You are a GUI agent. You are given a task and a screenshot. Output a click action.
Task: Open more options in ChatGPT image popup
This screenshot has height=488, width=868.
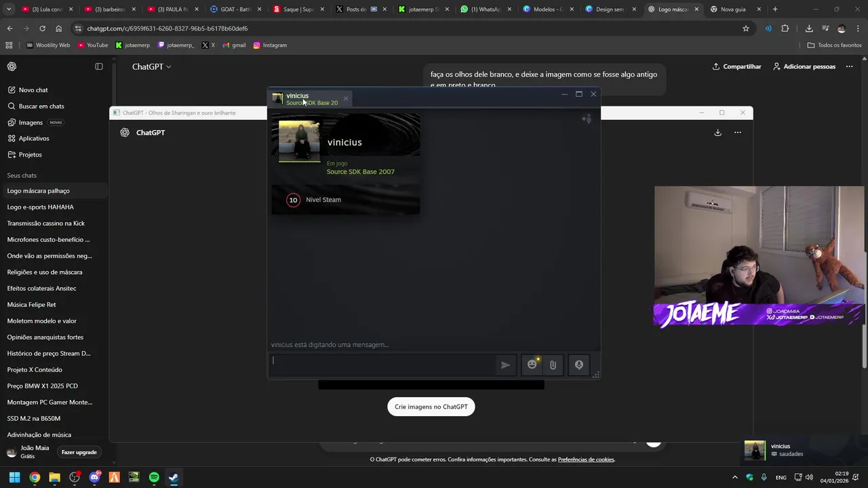click(x=738, y=132)
